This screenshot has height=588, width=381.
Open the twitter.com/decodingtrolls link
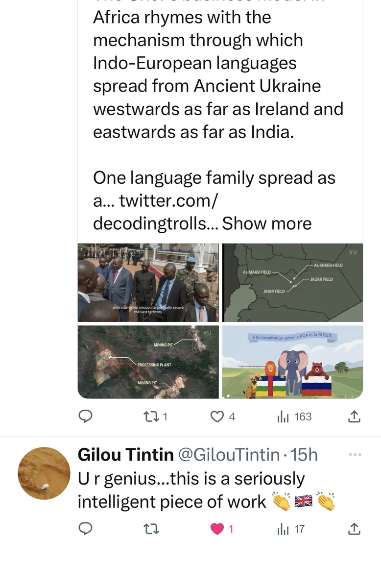[x=157, y=212]
